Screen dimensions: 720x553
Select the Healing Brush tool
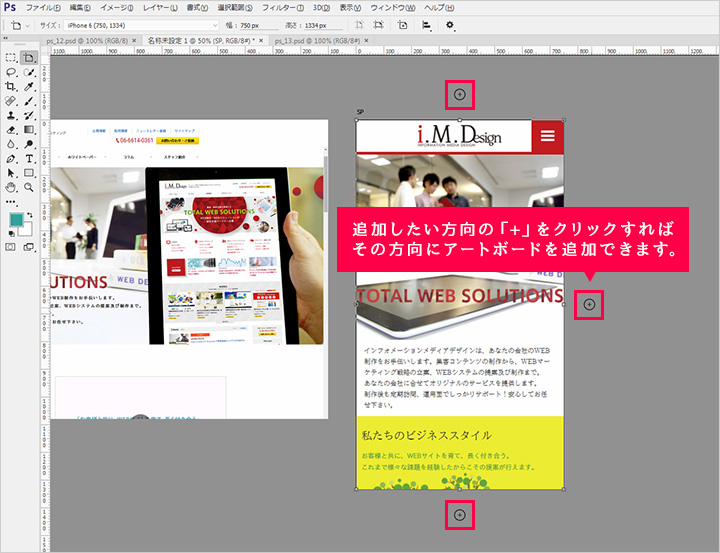click(11, 101)
